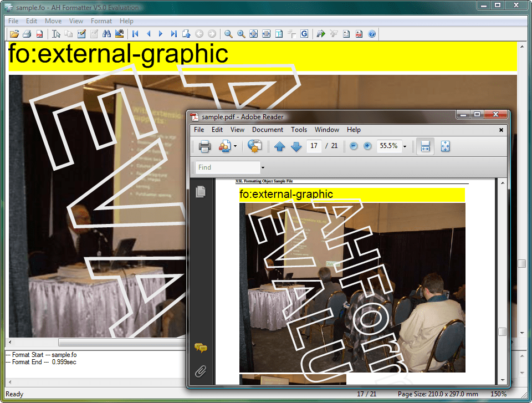Open the Pages panel in Adobe Reader sidebar
Screen dimensions: 532x403
coord(201,191)
